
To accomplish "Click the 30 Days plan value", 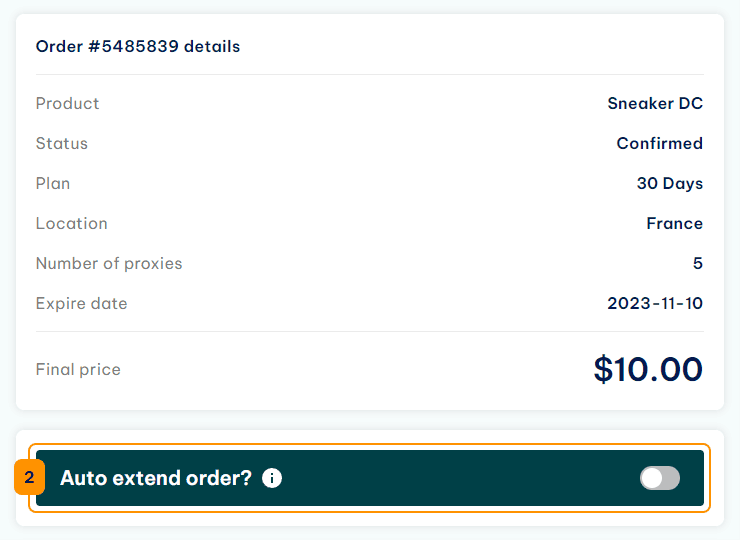I will (x=670, y=183).
